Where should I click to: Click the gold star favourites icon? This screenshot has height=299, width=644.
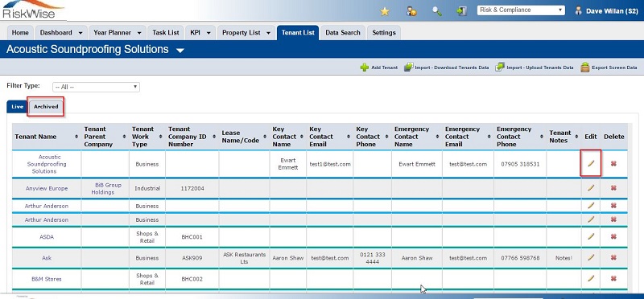(385, 11)
